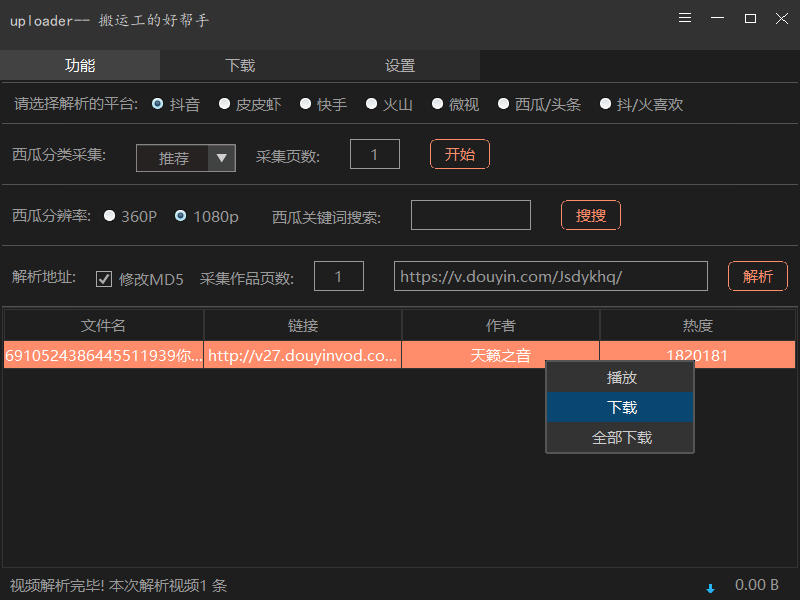The height and width of the screenshot is (600, 800).
Task: Open the hamburger menu at top right
Action: [x=684, y=17]
